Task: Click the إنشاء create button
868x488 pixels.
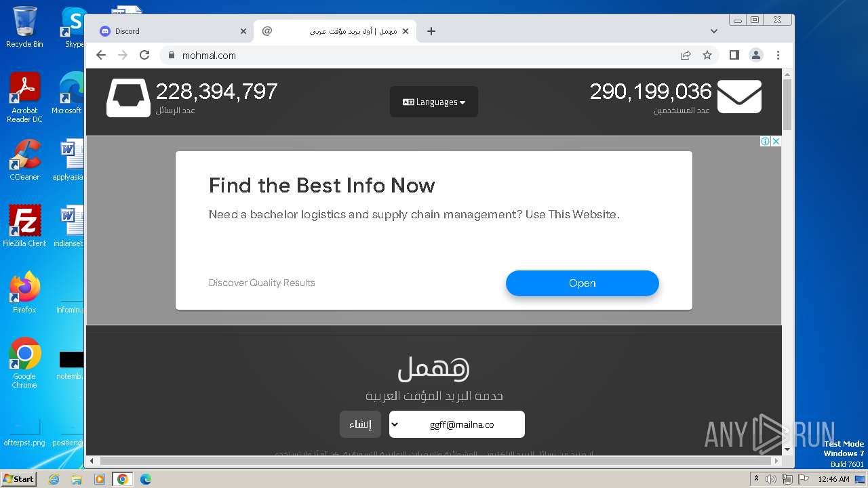Action: [x=360, y=424]
